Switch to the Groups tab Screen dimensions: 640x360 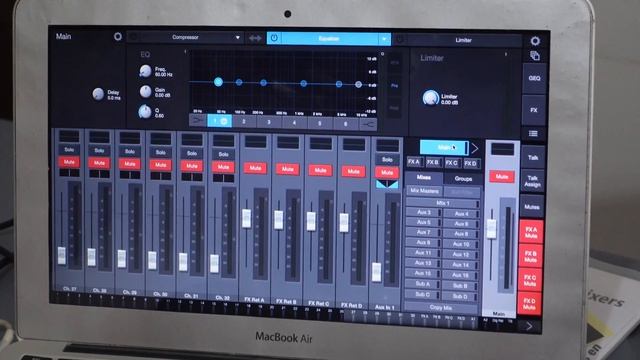click(x=463, y=179)
